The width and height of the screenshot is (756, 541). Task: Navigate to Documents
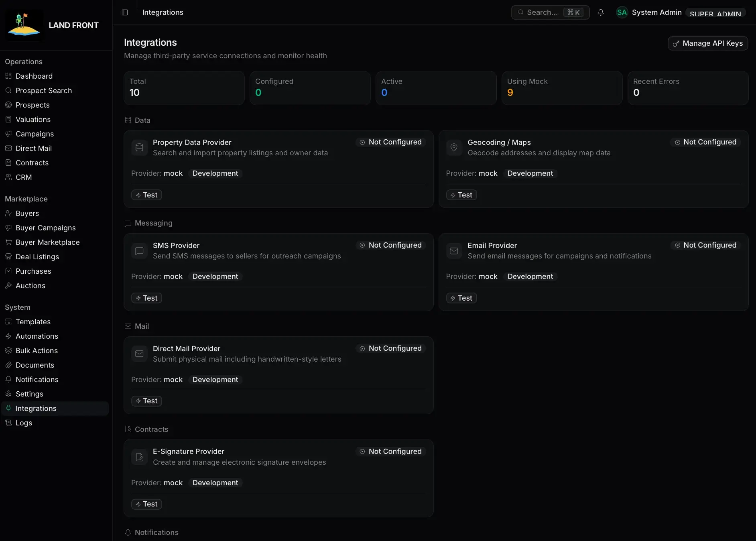tap(55, 365)
